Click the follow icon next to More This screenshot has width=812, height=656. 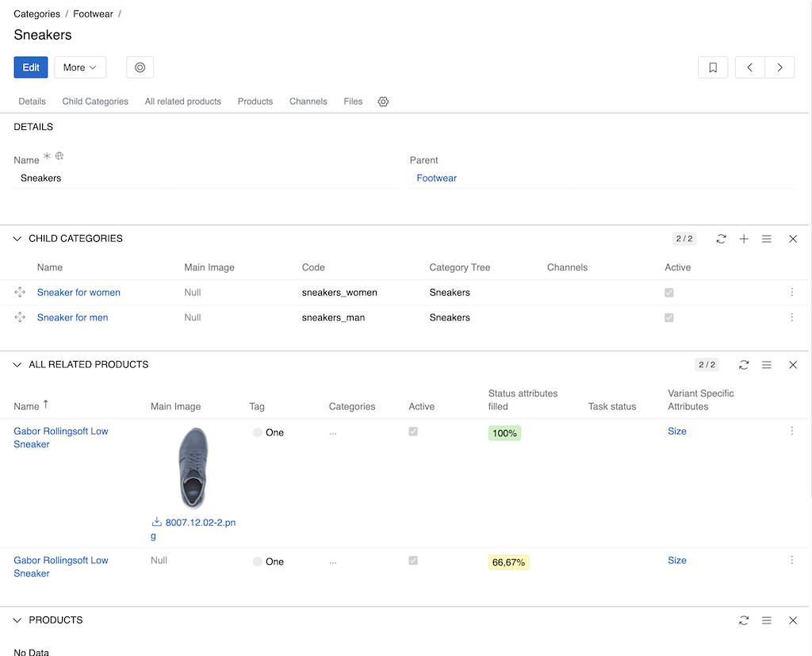click(140, 67)
